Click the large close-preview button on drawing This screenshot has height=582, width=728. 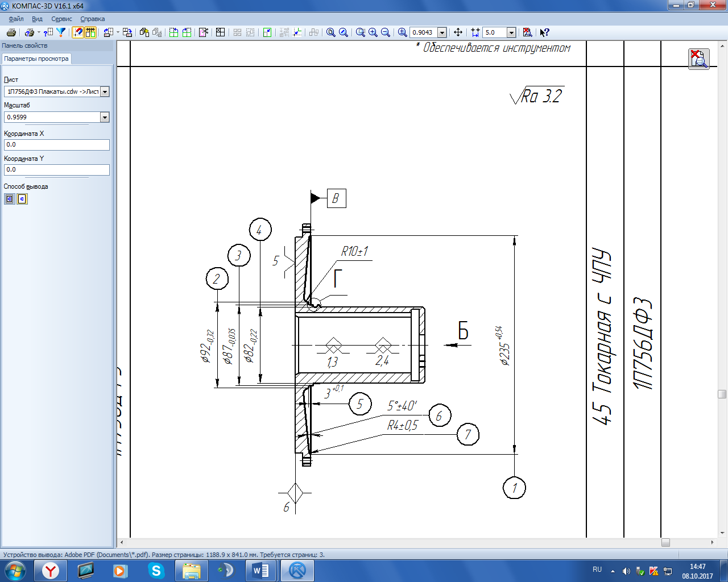699,59
